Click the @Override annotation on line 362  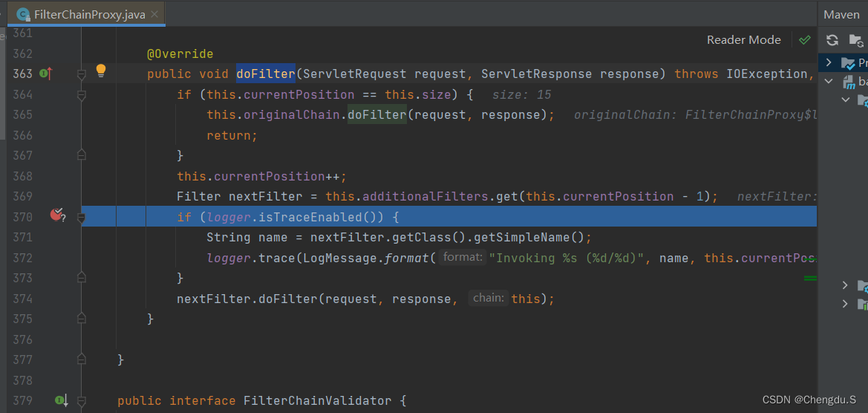180,54
